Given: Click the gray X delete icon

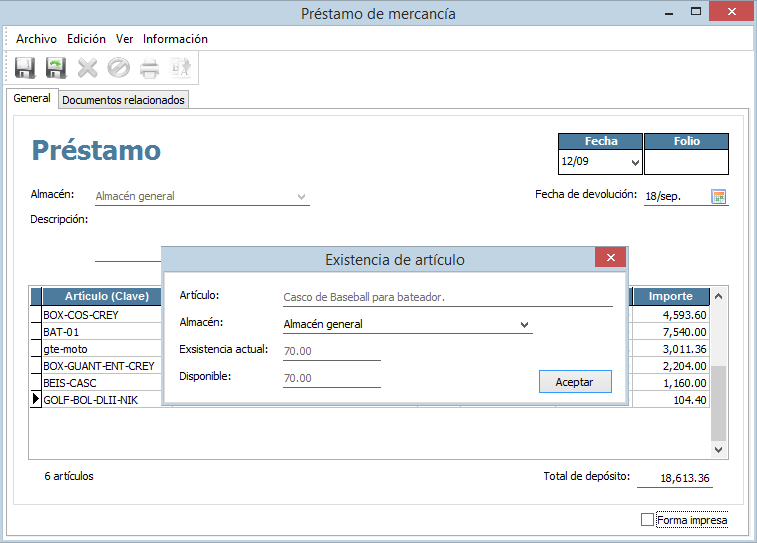Looking at the screenshot, I should click(88, 68).
